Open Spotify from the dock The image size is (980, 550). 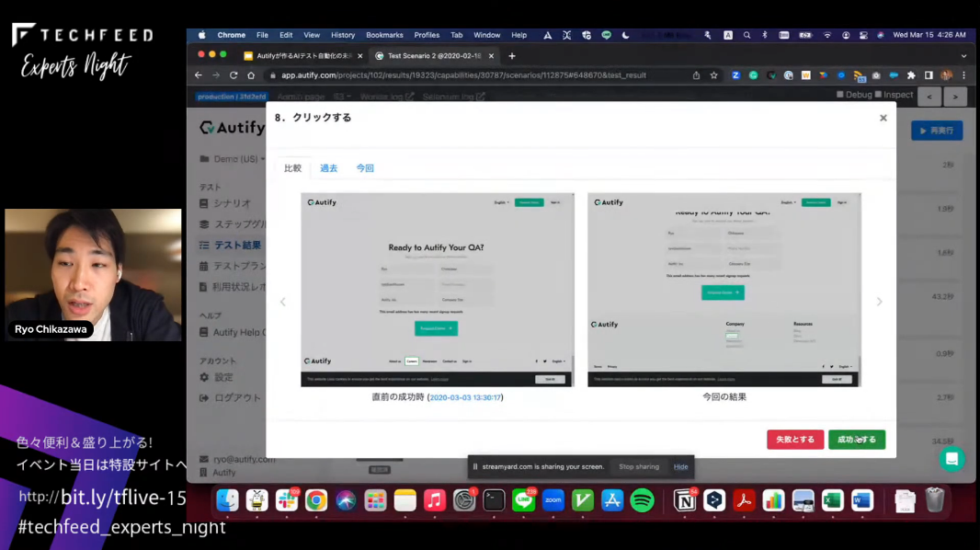pyautogui.click(x=642, y=500)
